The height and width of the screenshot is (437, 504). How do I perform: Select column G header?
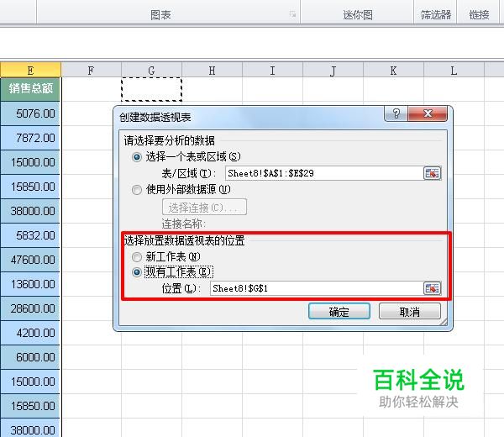pyautogui.click(x=151, y=70)
